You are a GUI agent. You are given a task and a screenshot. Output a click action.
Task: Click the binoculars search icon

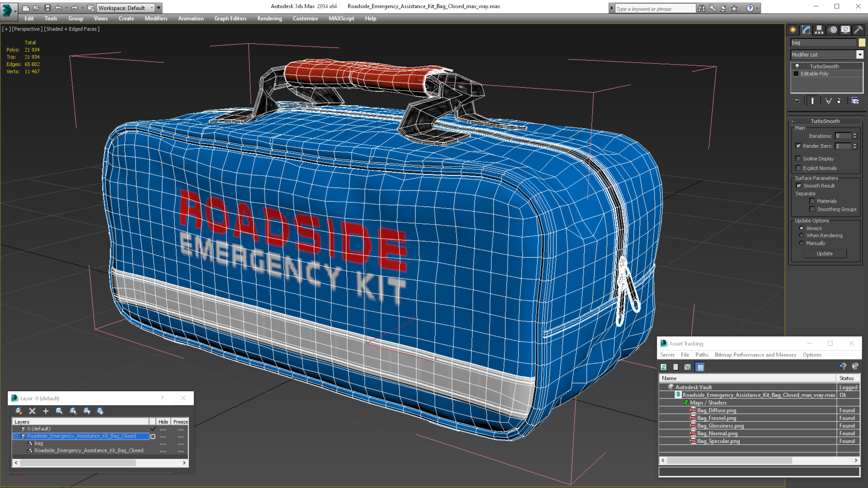tap(702, 8)
